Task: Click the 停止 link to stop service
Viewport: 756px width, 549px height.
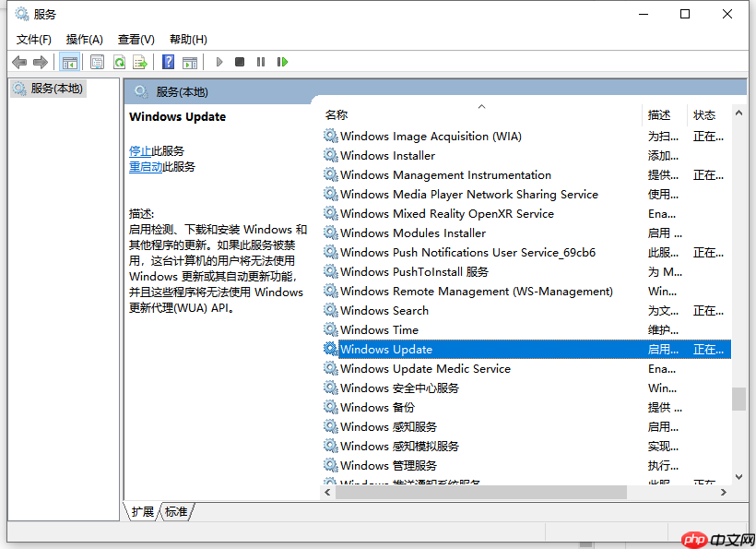Action: 140,151
